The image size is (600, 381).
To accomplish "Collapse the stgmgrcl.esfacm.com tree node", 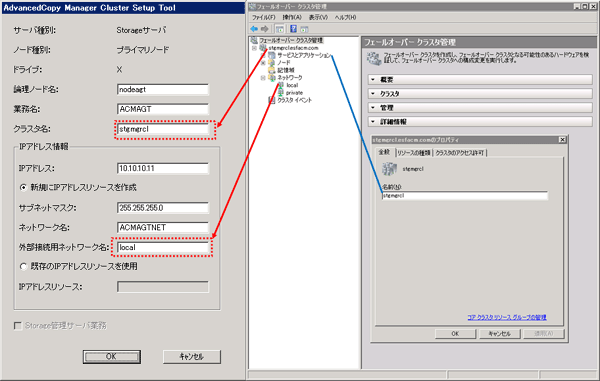I will 254,48.
